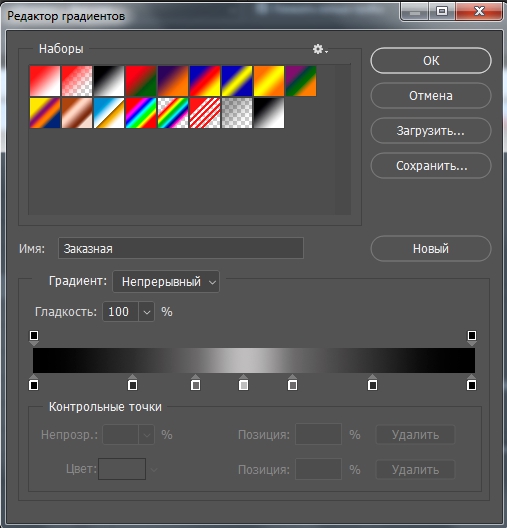Click the Сохранить... button

click(x=431, y=166)
